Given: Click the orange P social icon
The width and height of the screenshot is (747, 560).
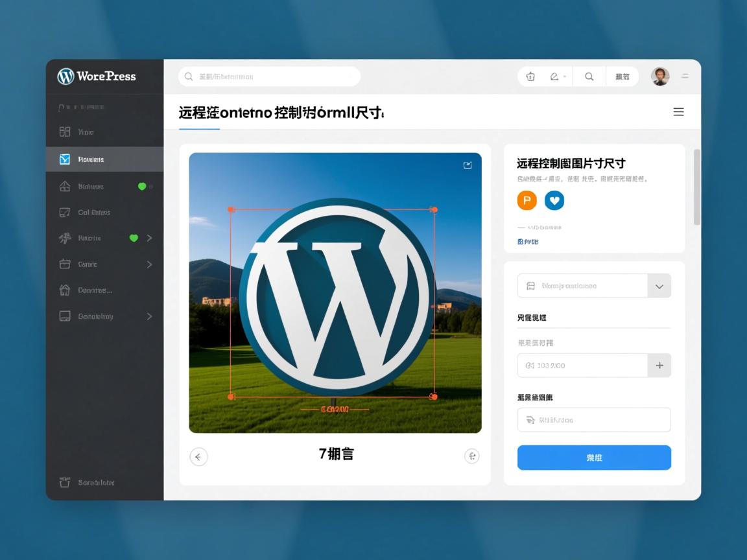Looking at the screenshot, I should click(527, 200).
